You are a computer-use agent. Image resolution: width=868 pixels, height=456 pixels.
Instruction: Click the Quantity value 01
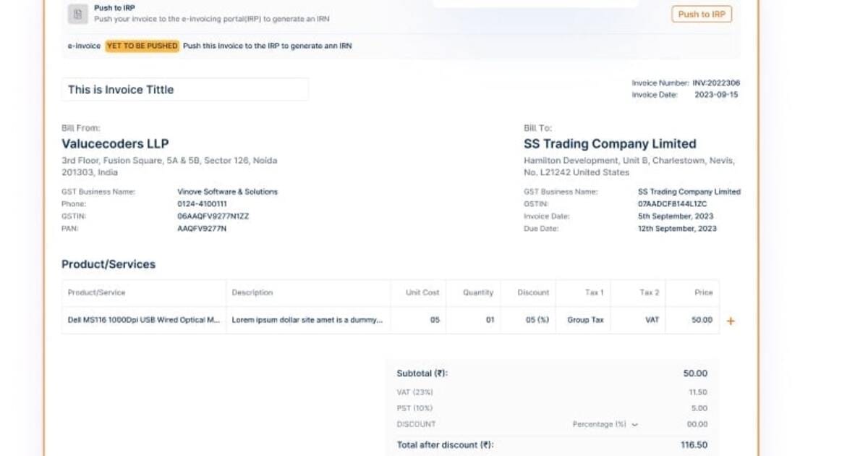coord(490,320)
